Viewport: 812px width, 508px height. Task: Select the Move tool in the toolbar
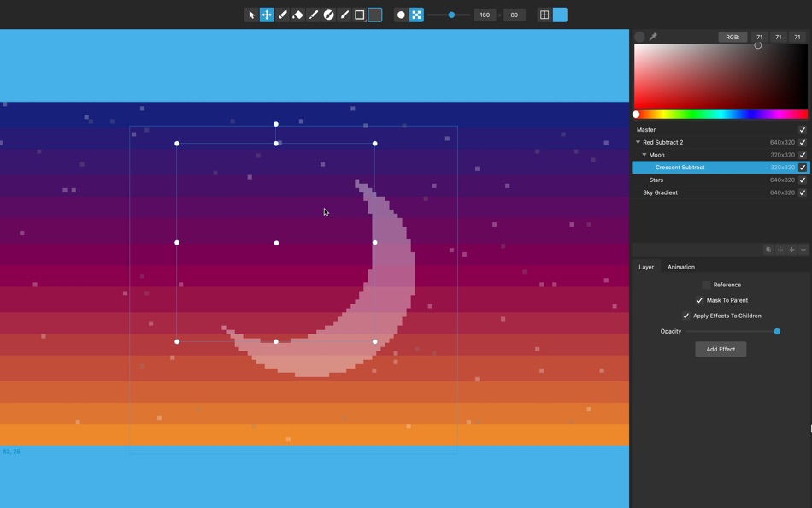pos(266,15)
